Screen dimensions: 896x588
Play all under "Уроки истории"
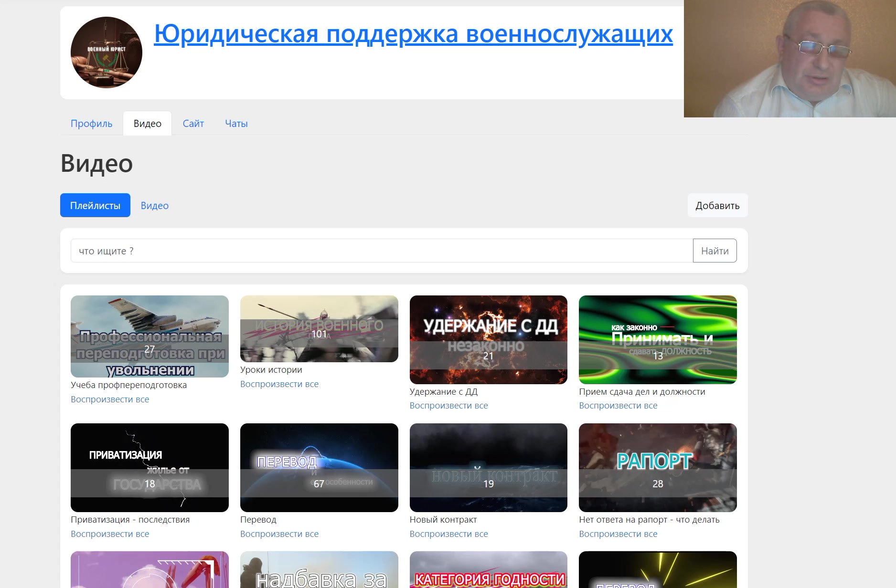(x=279, y=384)
